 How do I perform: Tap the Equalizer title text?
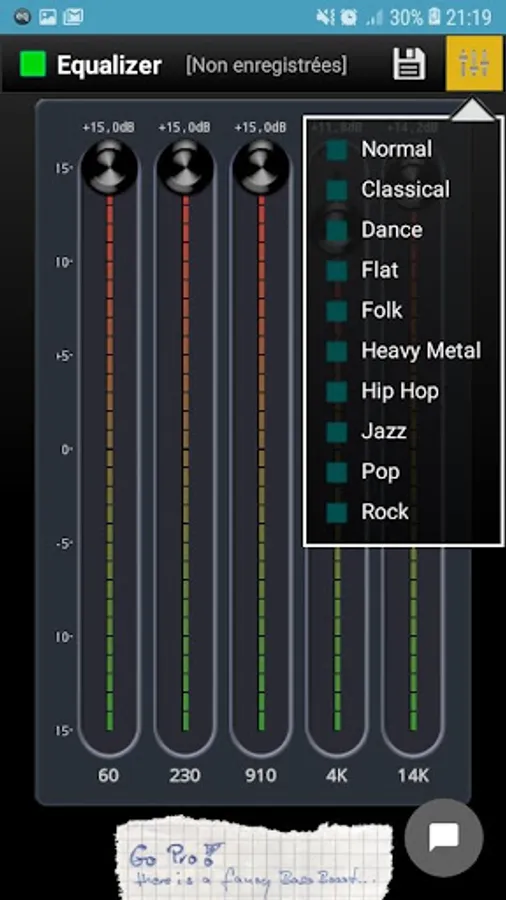(109, 65)
